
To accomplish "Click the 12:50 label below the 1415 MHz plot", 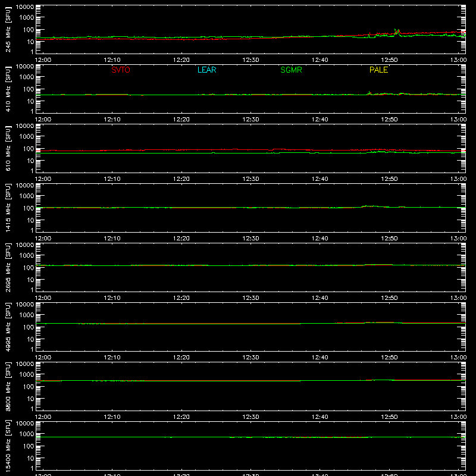I will pyautogui.click(x=389, y=239).
